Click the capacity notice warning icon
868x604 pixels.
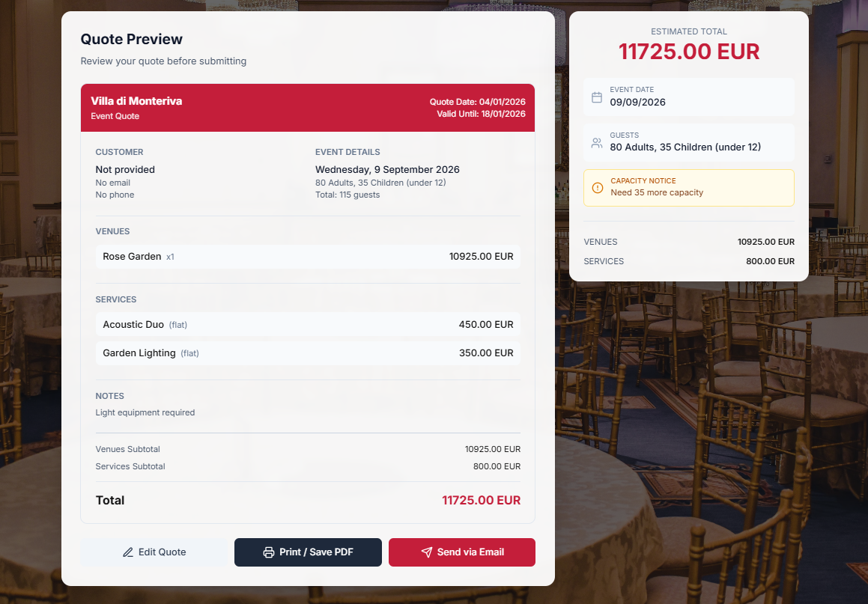pyautogui.click(x=597, y=188)
